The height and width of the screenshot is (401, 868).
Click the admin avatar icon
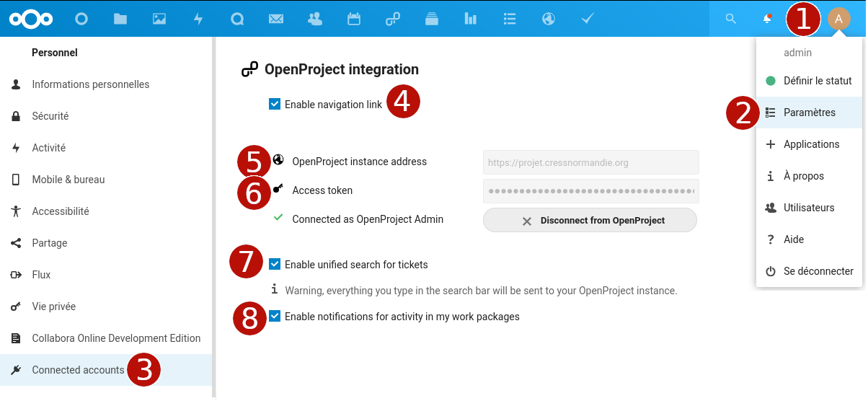pyautogui.click(x=838, y=19)
